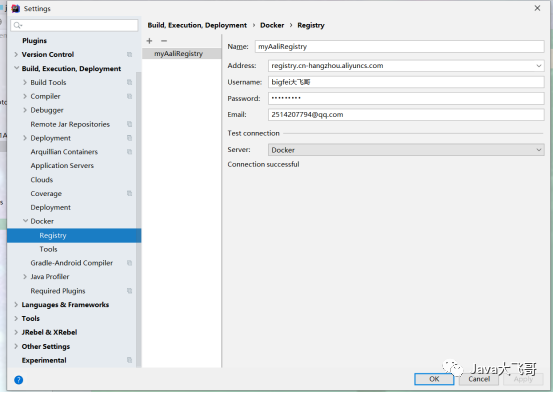This screenshot has height=393, width=554.
Task: Expand Version Control section
Action: (x=16, y=54)
